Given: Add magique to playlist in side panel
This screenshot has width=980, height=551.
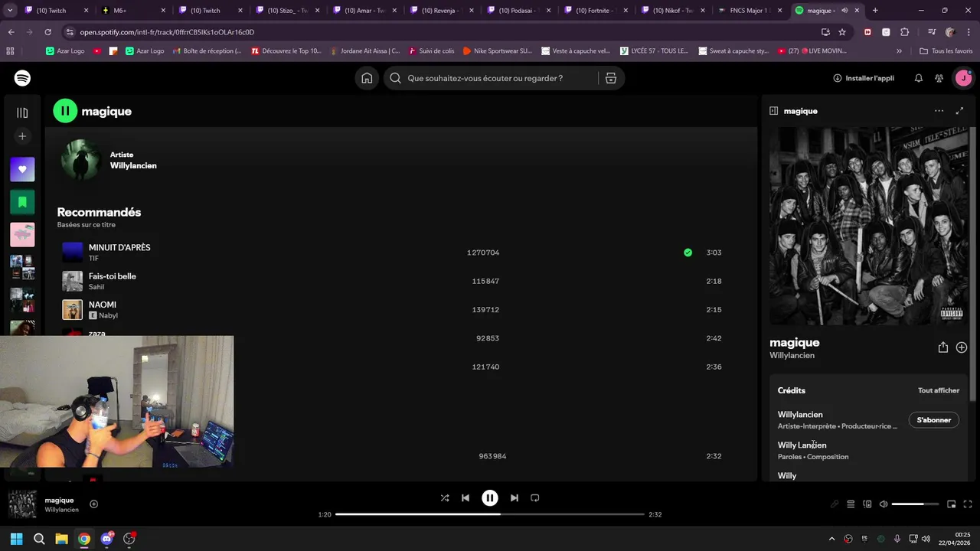Looking at the screenshot, I should tap(962, 347).
